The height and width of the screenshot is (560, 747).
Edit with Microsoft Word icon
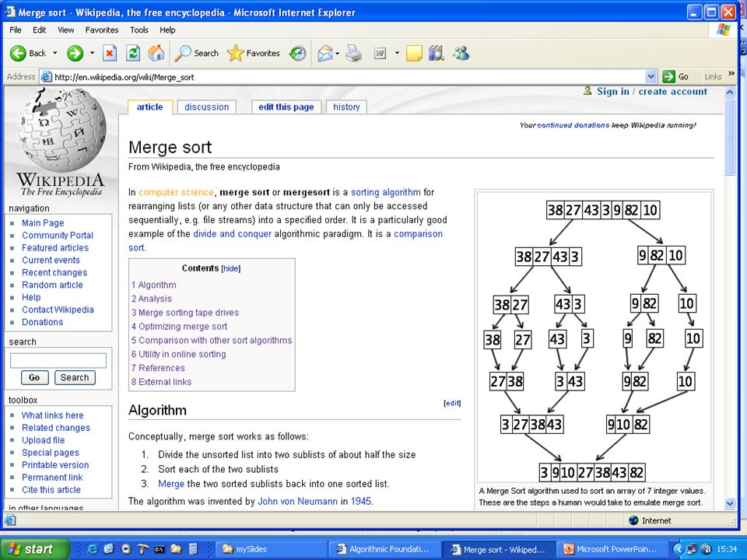(380, 54)
